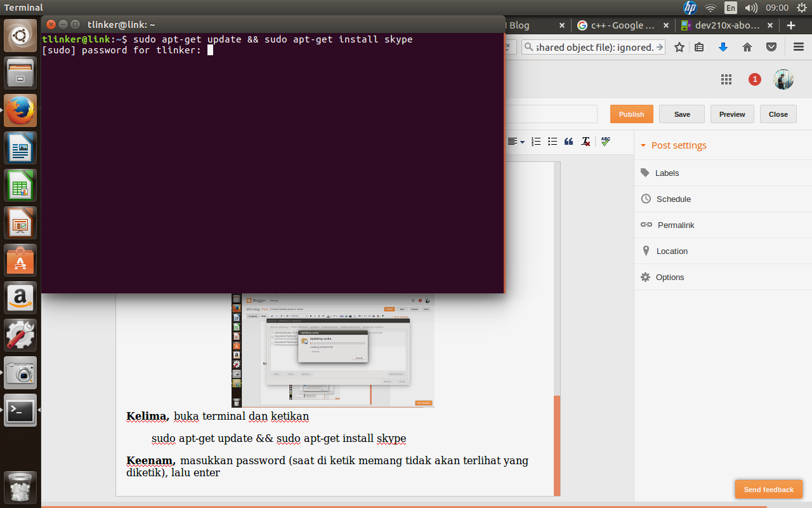
Task: Open the Google apps grid icon
Action: coord(726,79)
